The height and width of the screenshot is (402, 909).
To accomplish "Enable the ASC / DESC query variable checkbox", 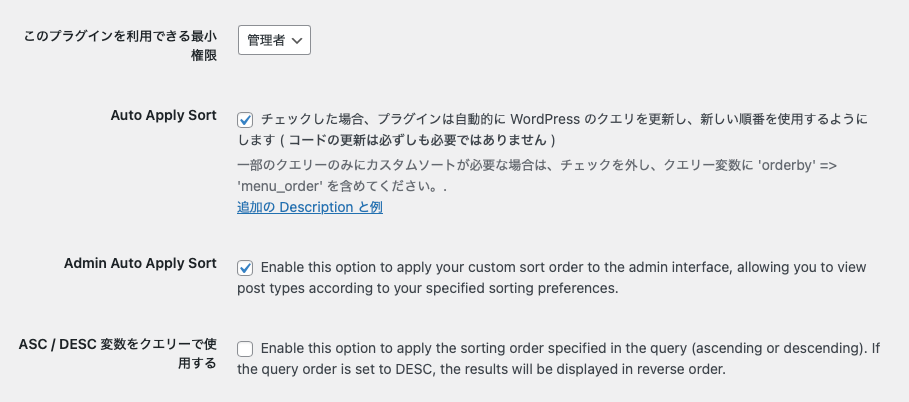I will pyautogui.click(x=245, y=349).
